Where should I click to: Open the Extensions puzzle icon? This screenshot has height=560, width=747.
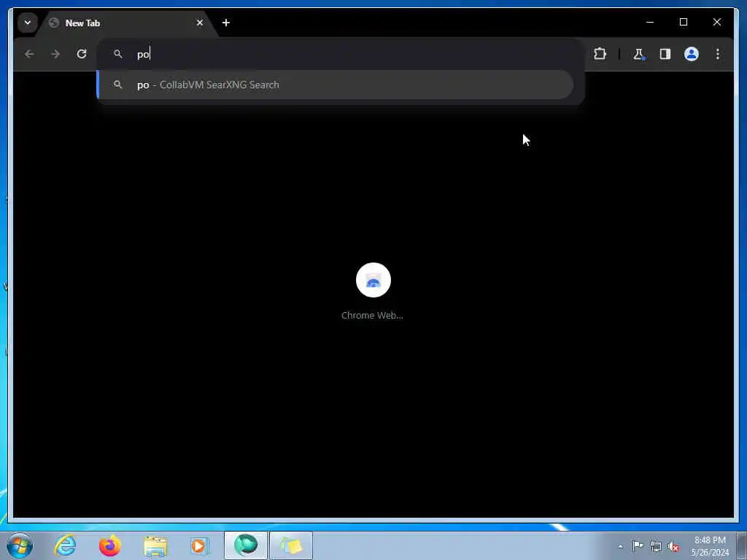600,54
